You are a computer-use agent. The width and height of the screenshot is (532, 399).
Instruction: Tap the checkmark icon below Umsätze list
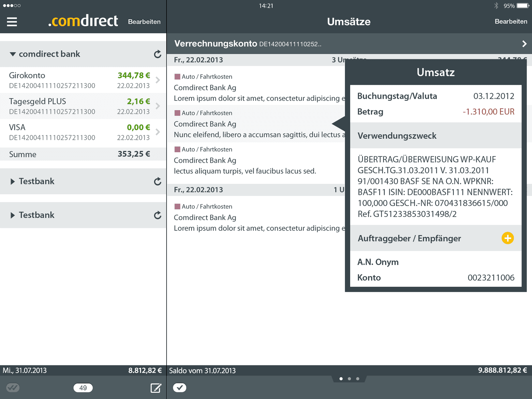click(180, 388)
